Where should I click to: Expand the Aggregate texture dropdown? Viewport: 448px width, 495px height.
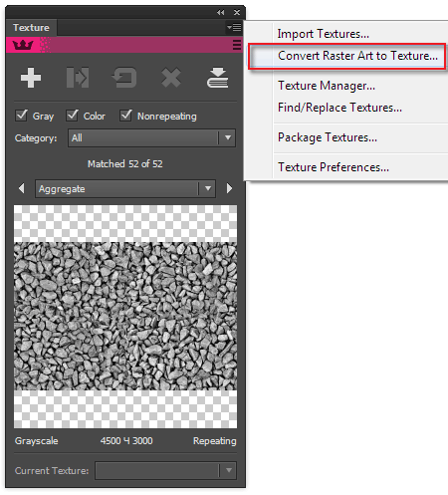(125, 189)
